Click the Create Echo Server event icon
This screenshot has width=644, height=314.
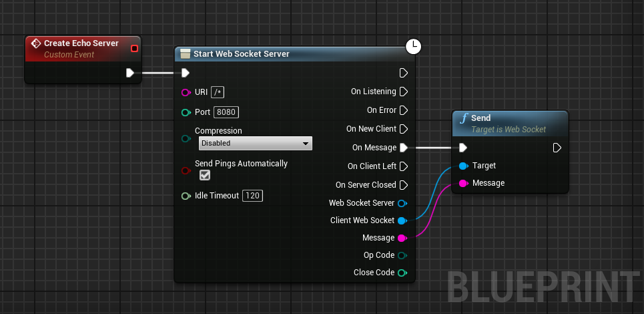pos(36,43)
